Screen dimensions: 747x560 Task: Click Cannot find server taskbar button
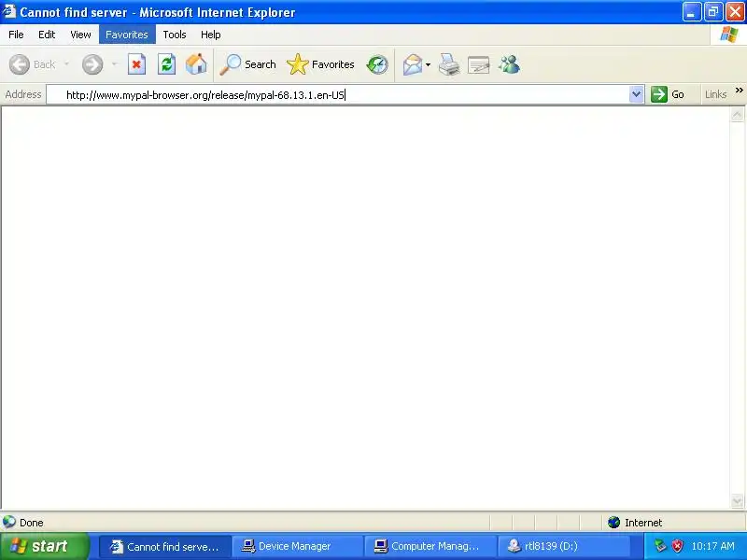pos(165,546)
